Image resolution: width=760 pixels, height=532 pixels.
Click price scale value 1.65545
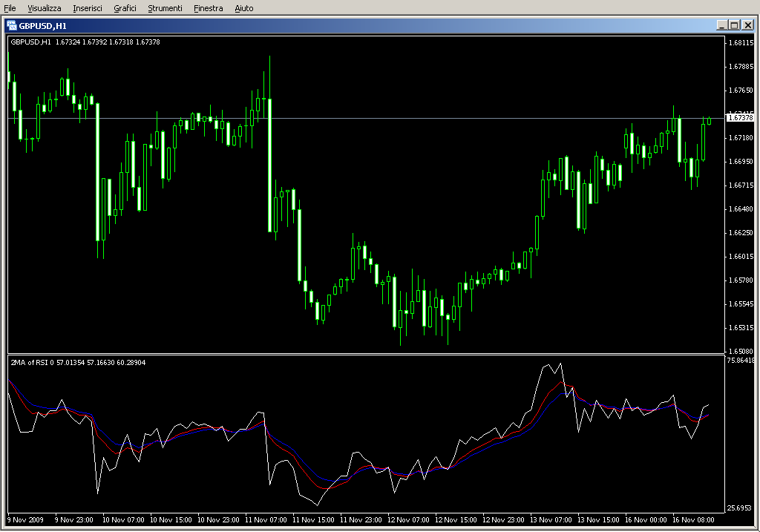pyautogui.click(x=741, y=303)
